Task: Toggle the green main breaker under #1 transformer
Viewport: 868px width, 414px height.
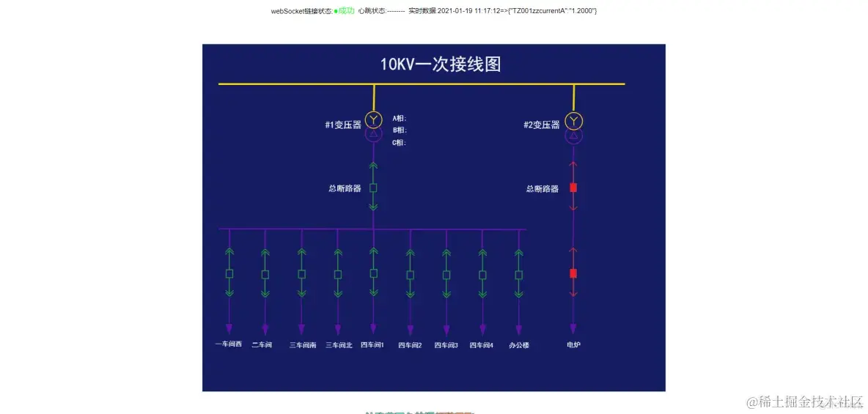Action: [x=373, y=188]
